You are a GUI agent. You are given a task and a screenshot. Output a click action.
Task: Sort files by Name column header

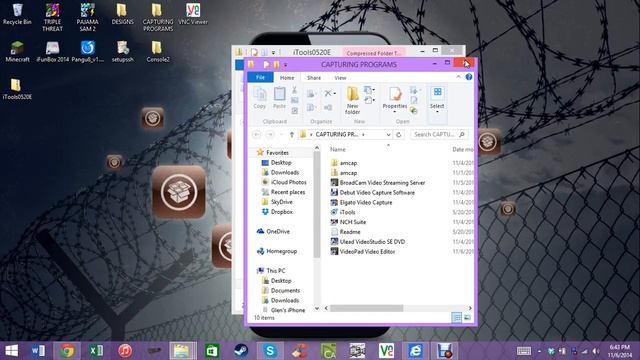coord(338,149)
